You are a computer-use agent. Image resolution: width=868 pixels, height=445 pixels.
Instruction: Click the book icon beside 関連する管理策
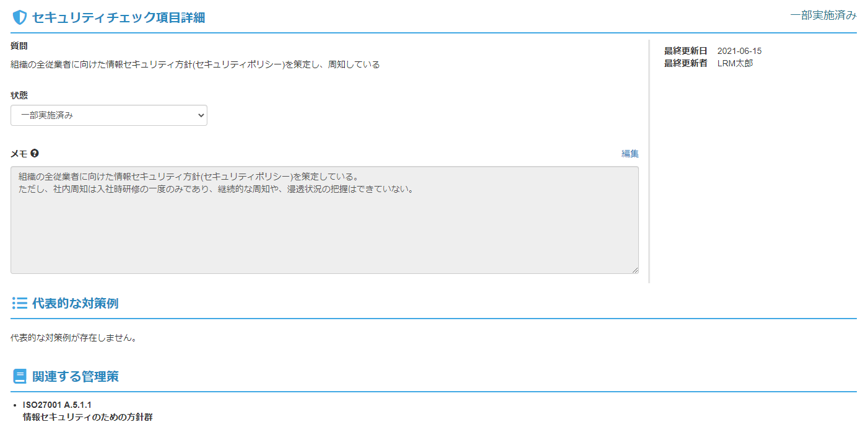[x=20, y=376]
